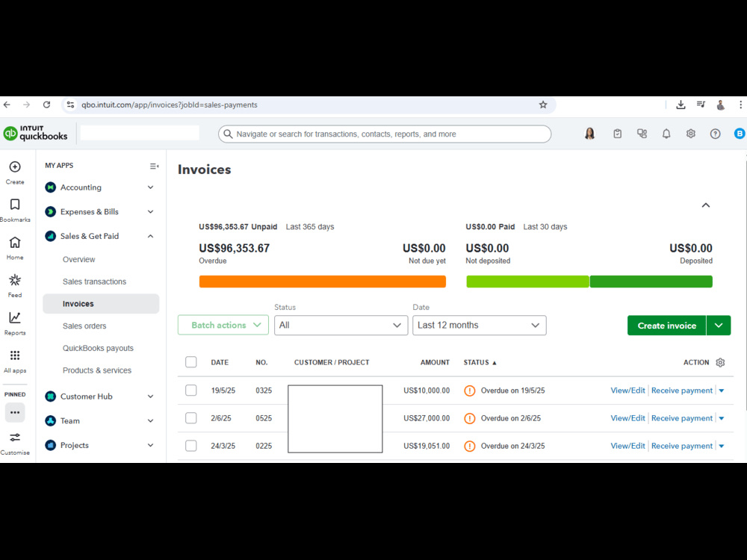This screenshot has height=560, width=747.
Task: Click Receive payment for invoice 0325
Action: (682, 391)
